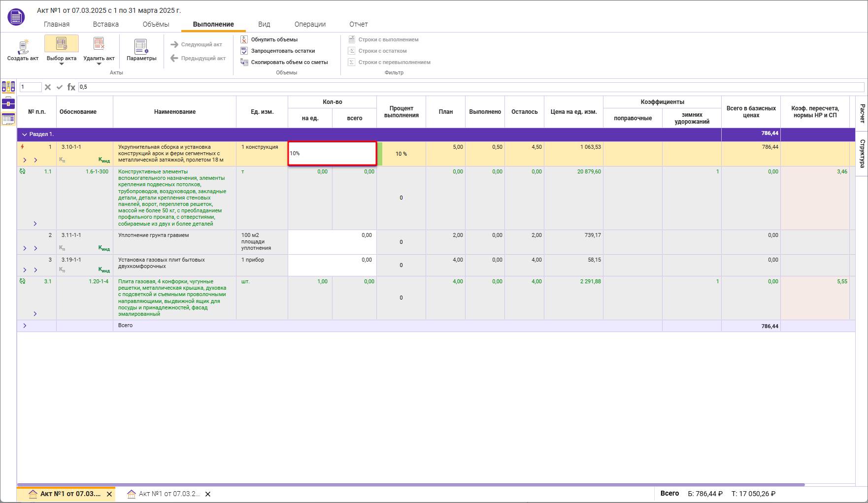Screen dimensions: 868x503
Task: Confirm formula entry with checkmark icon
Action: (60, 87)
